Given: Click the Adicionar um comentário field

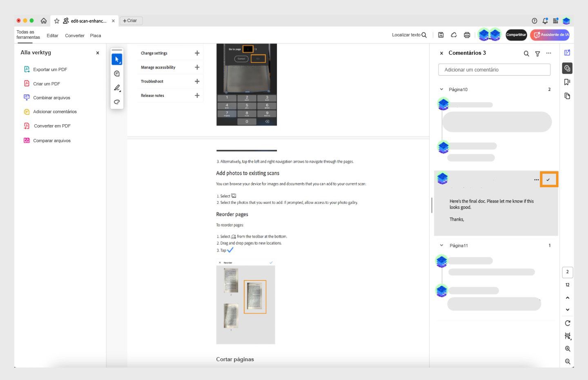Looking at the screenshot, I should coord(494,69).
